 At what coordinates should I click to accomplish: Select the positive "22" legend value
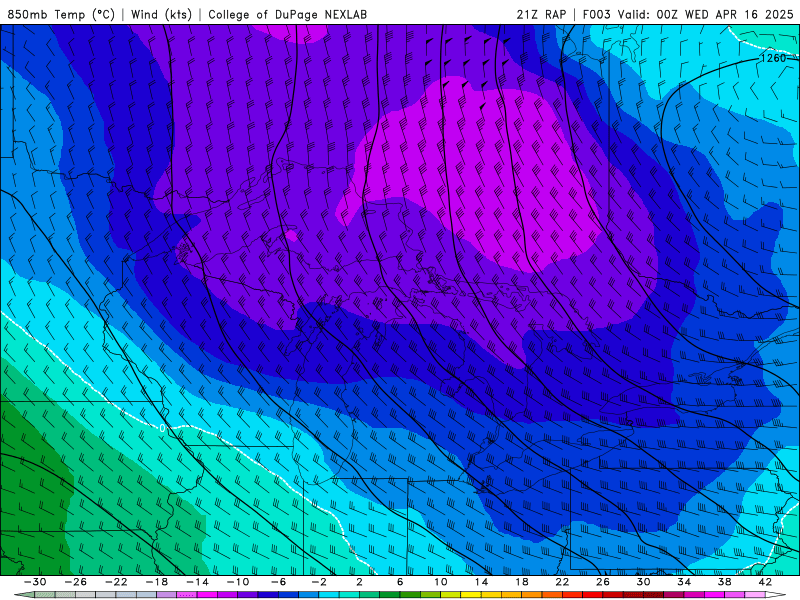coord(562,582)
